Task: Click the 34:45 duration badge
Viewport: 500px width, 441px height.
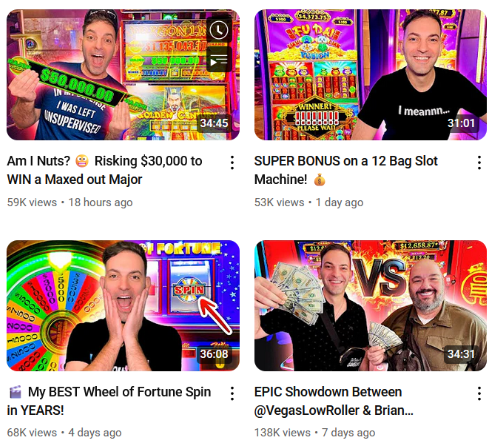Action: coord(214,123)
